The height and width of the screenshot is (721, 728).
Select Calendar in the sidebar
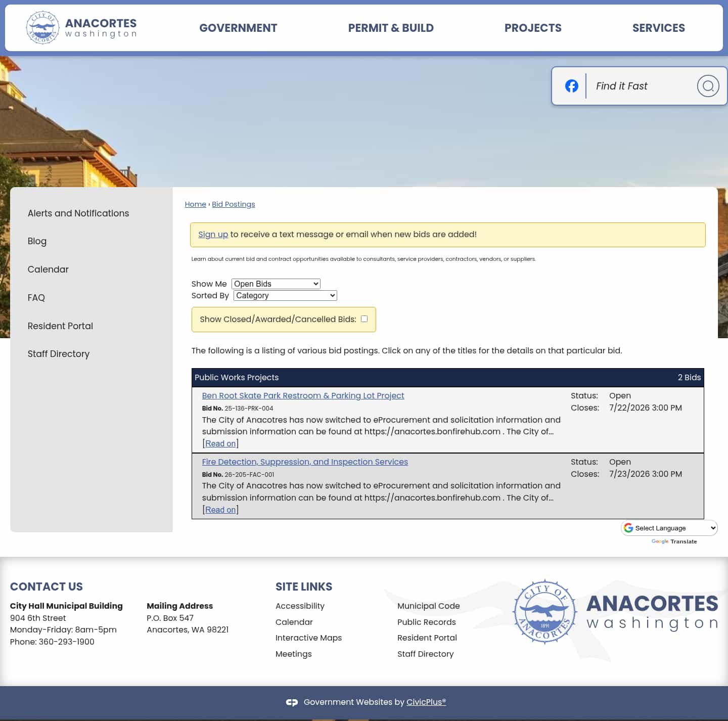click(x=48, y=269)
